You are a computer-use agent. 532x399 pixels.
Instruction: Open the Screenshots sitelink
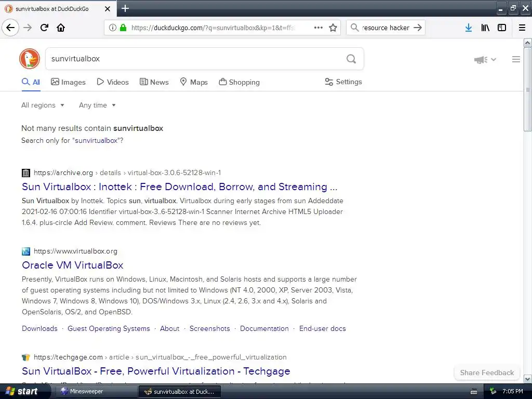click(210, 328)
